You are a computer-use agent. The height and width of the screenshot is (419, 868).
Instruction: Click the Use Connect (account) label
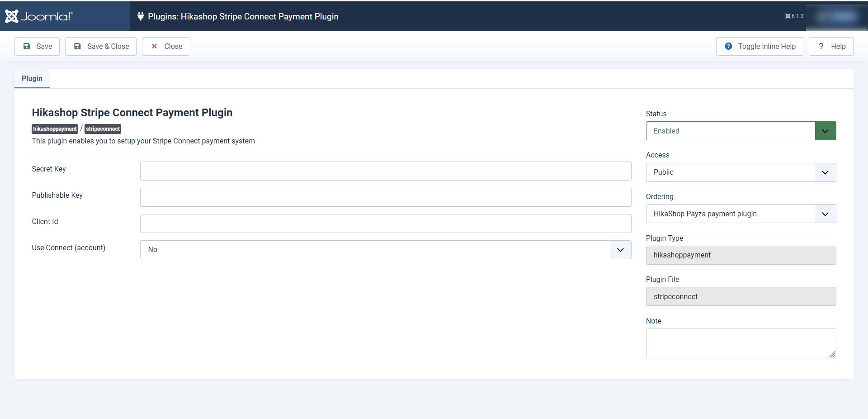69,248
